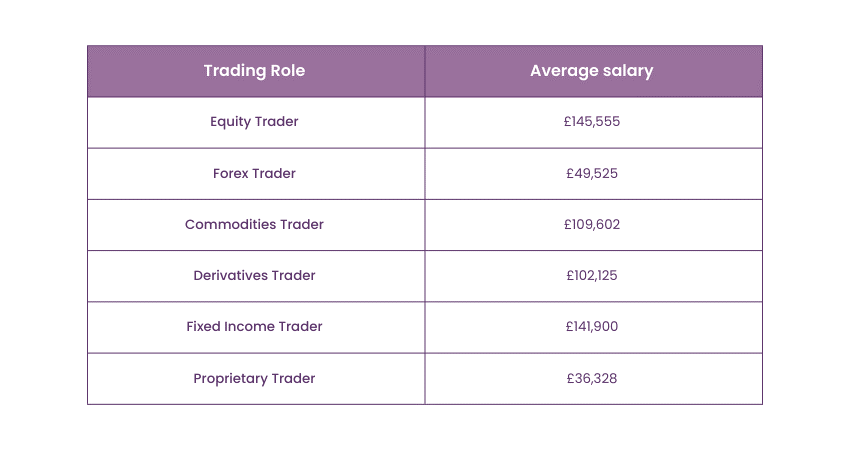The height and width of the screenshot is (450, 850).
Task: Highlight the role earning £141,900
Action: tap(254, 326)
